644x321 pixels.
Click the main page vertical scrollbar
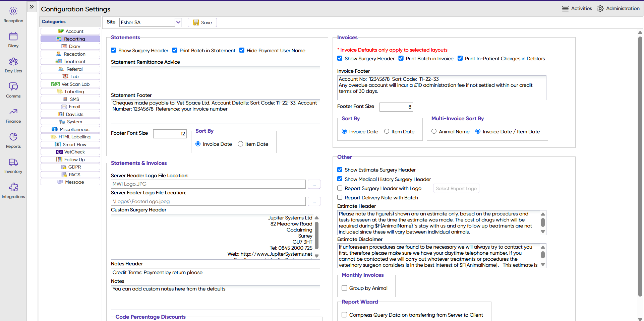coord(640,168)
